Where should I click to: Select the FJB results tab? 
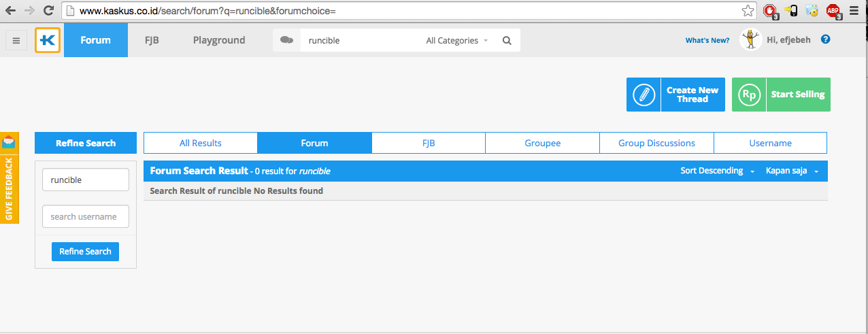(x=429, y=143)
